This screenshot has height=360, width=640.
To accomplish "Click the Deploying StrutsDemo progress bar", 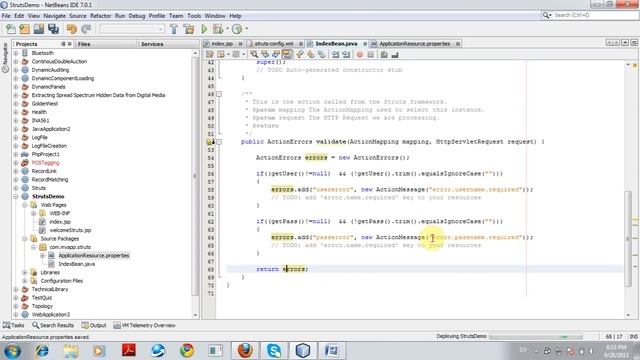I will pyautogui.click(x=536, y=337).
